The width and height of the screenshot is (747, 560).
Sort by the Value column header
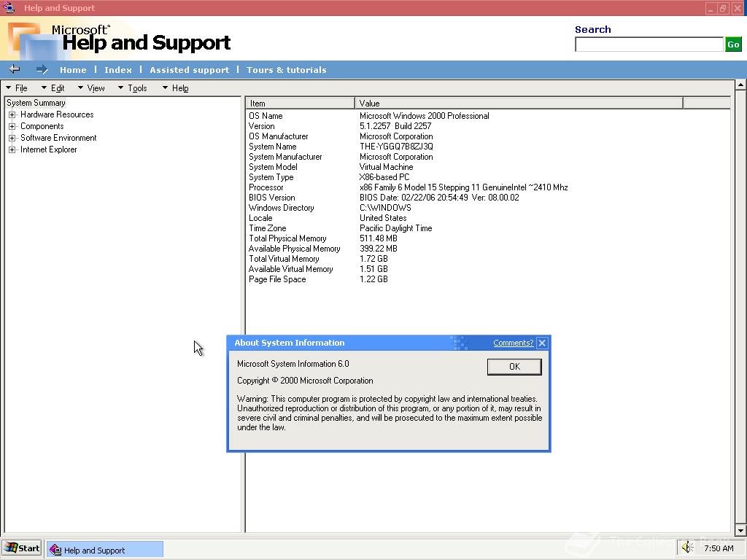[x=519, y=104]
